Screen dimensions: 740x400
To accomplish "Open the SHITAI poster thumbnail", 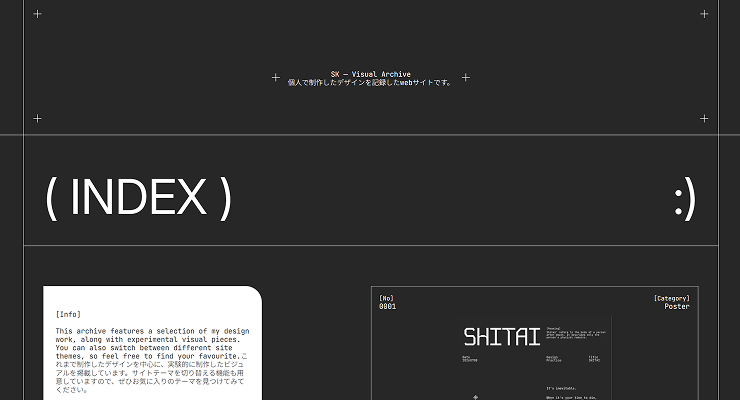I will pyautogui.click(x=534, y=358).
